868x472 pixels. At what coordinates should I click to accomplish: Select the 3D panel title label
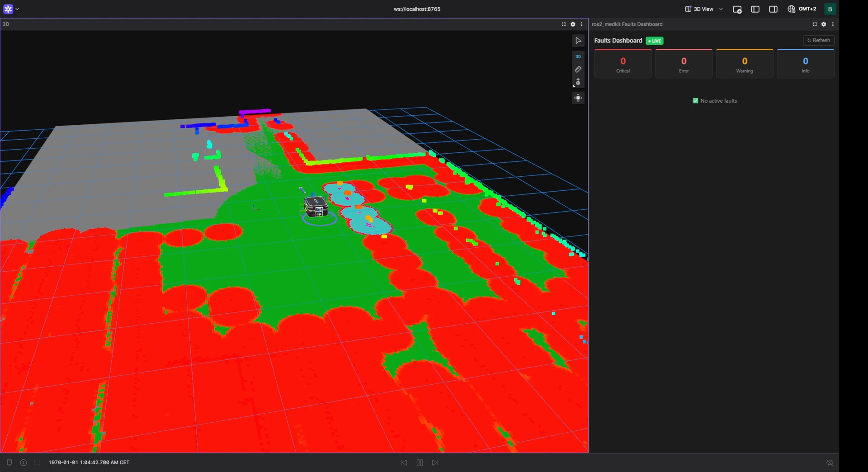coord(6,24)
